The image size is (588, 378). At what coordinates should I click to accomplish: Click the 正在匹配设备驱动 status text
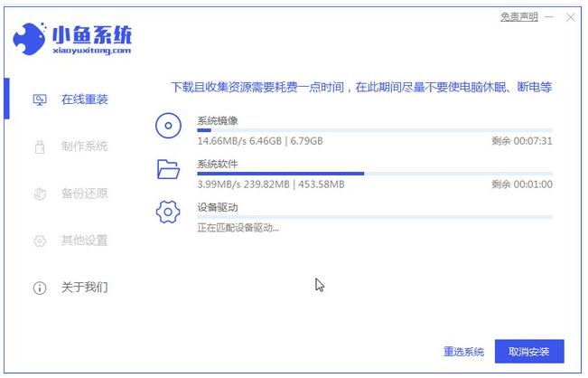pos(238,227)
